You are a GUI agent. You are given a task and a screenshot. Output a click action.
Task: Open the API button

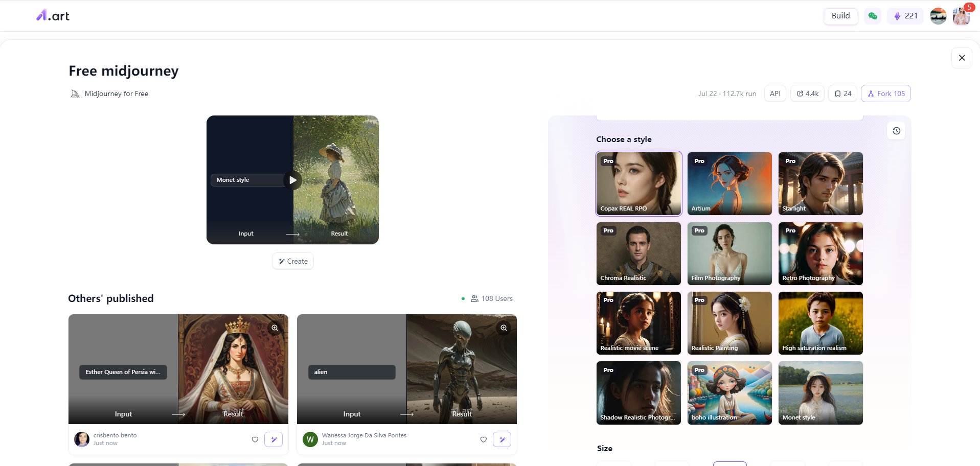(775, 94)
